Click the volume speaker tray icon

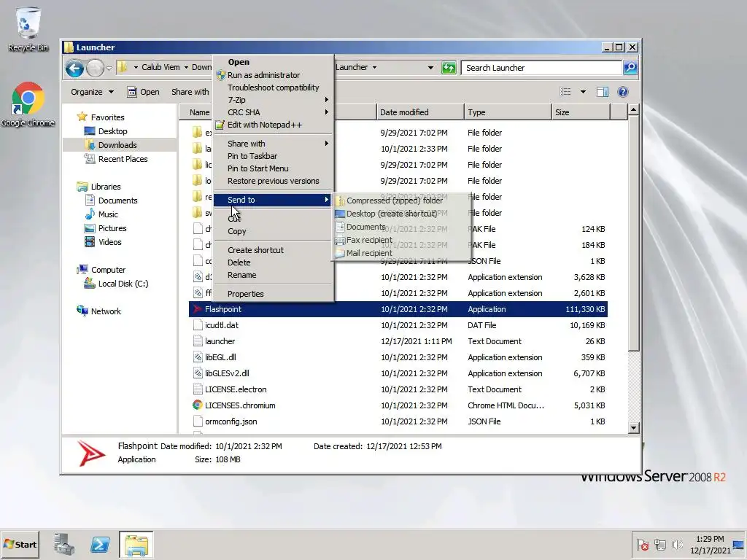coord(676,544)
